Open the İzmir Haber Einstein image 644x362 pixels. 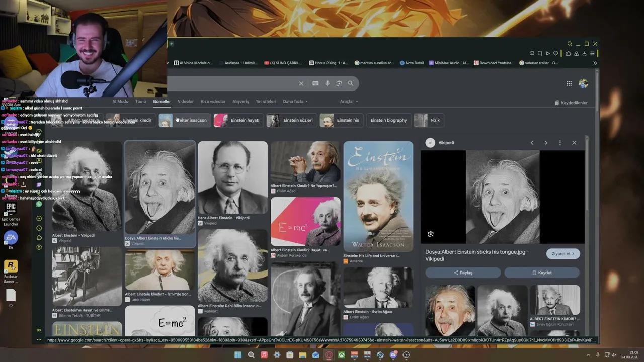click(160, 270)
